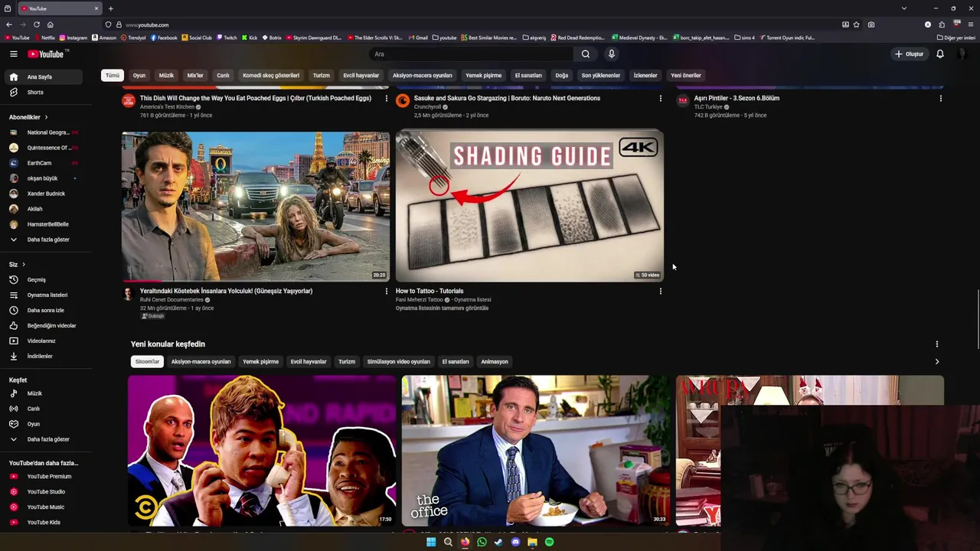Click the YouTube logo

pyautogui.click(x=47, y=54)
